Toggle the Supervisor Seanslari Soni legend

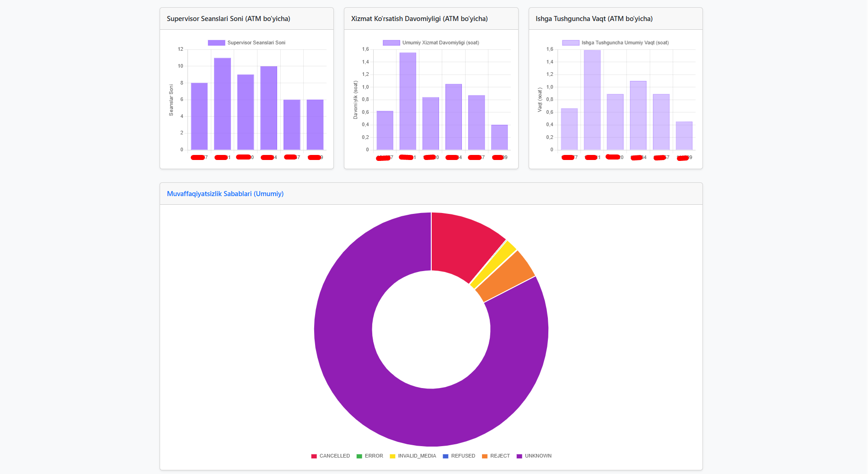tap(246, 43)
